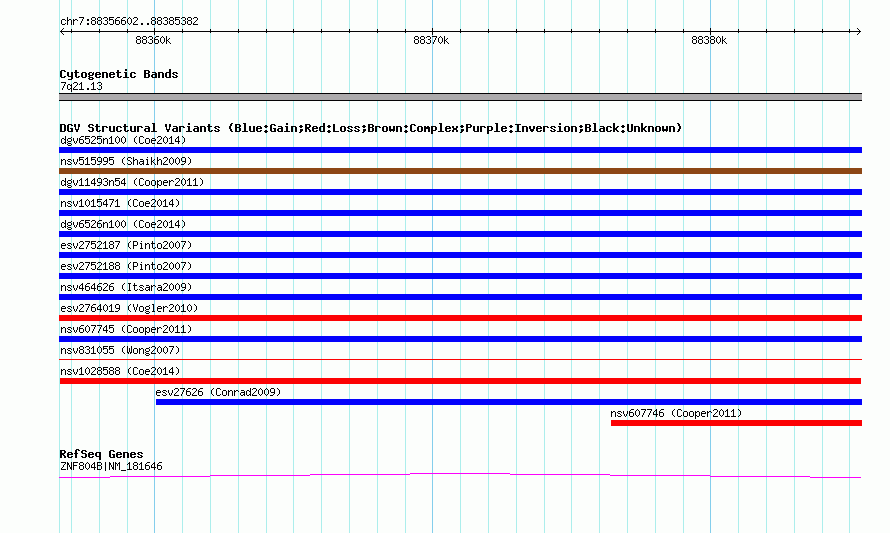Click the left arrow end of the ruler
This screenshot has height=533, width=890.
(x=62, y=32)
